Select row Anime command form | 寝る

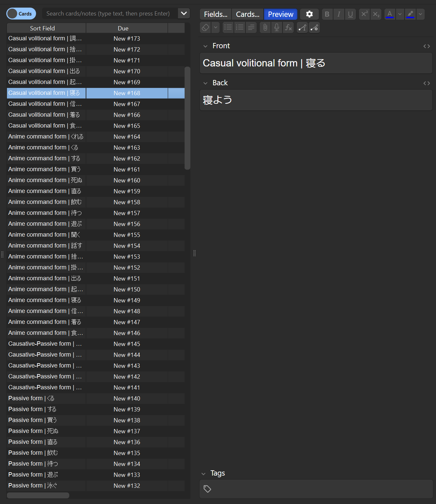point(96,300)
